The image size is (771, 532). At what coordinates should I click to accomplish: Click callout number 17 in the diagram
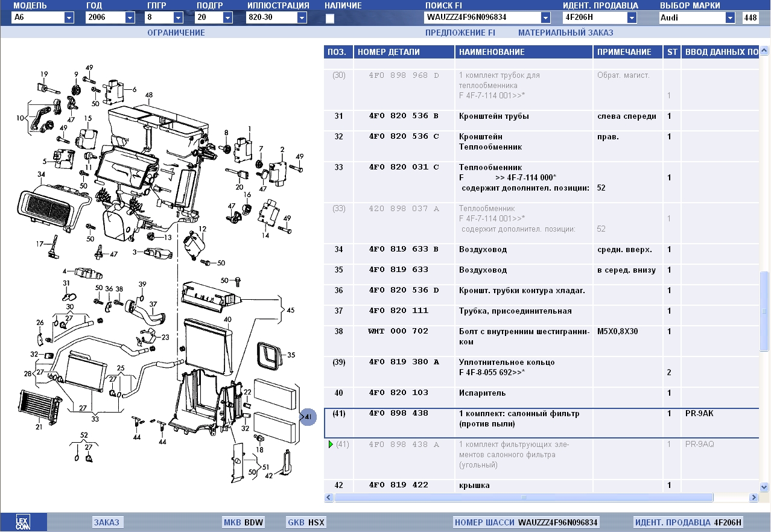coord(40,244)
